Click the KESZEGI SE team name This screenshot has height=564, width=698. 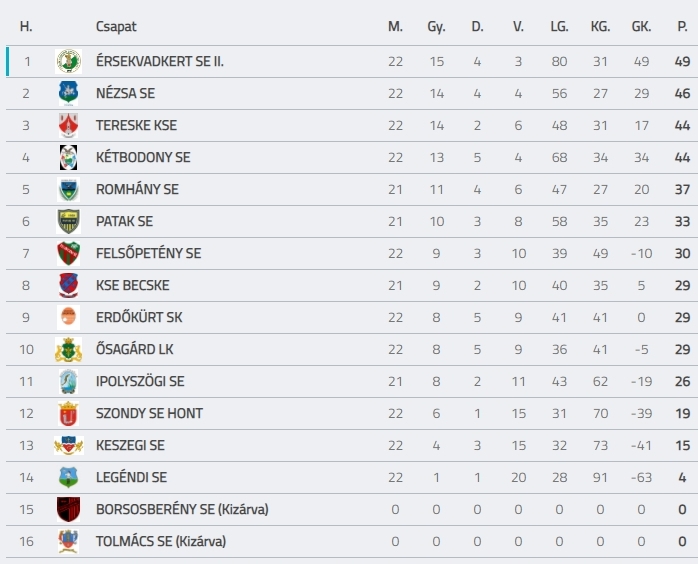tap(130, 446)
